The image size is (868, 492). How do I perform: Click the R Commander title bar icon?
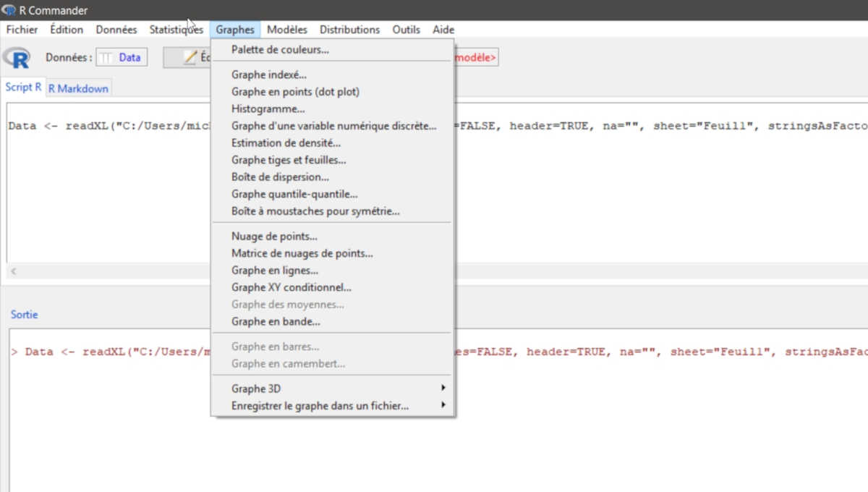coord(9,10)
